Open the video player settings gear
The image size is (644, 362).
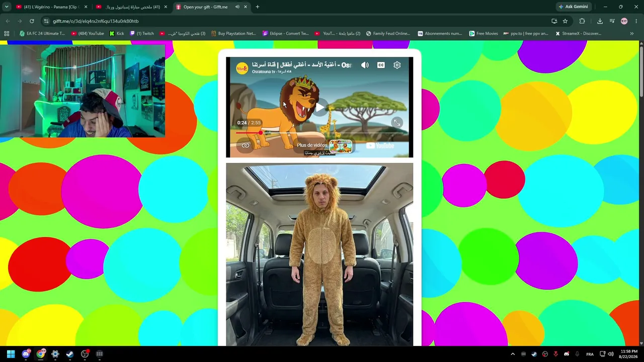pyautogui.click(x=397, y=65)
